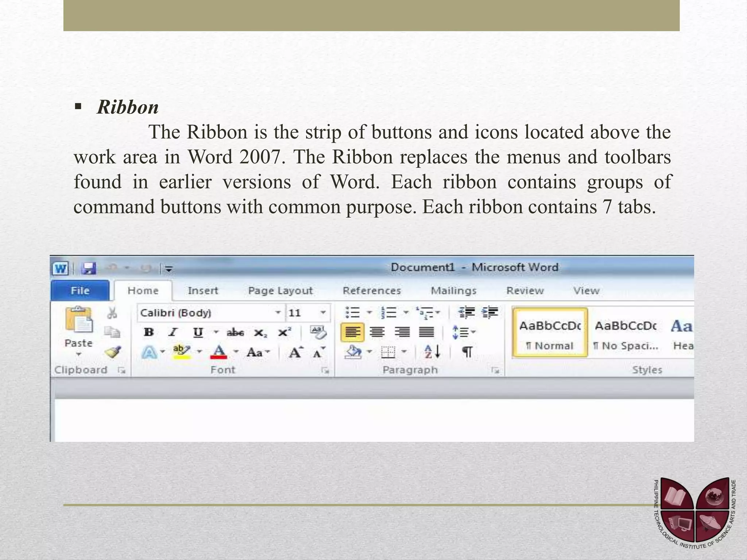This screenshot has height=560, width=747.
Task: Click the Bullets list icon
Action: pos(352,312)
